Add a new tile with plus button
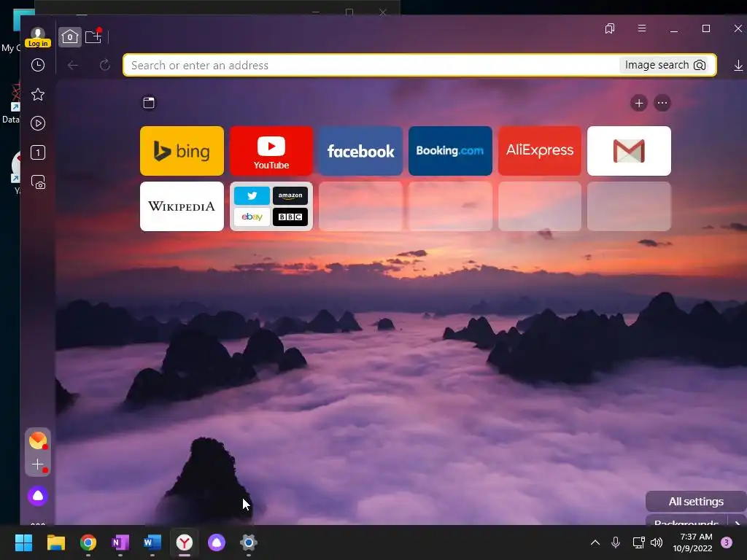Viewport: 747px width, 560px height. point(638,103)
